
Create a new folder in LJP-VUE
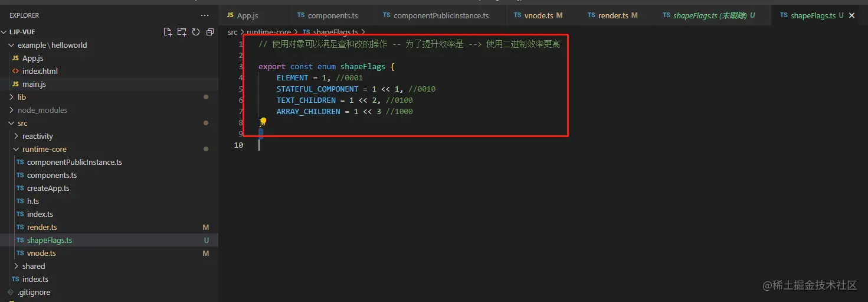(182, 32)
